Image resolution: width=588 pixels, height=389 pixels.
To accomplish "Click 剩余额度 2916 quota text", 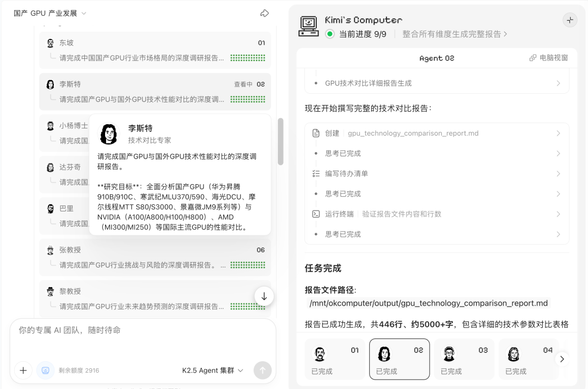I will point(79,370).
